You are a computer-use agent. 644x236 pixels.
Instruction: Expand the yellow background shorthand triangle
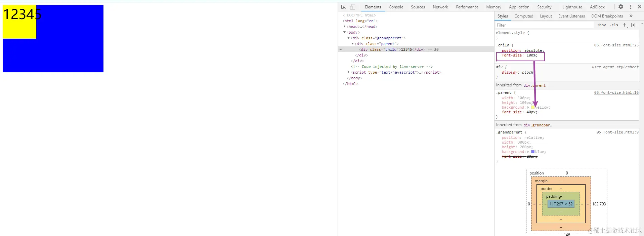[x=528, y=108]
